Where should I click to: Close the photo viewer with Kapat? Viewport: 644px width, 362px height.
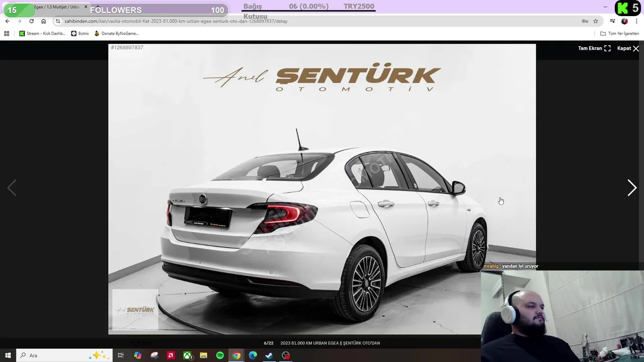(x=628, y=48)
